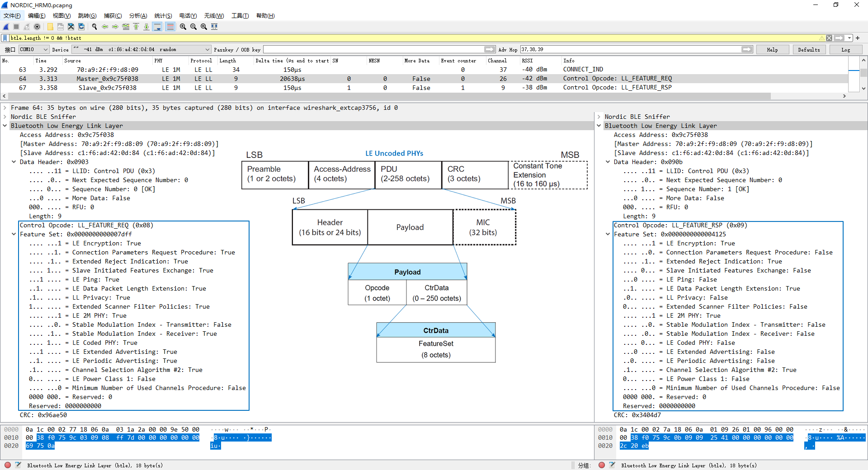
Task: Open the sniffer Log window
Action: tap(845, 49)
